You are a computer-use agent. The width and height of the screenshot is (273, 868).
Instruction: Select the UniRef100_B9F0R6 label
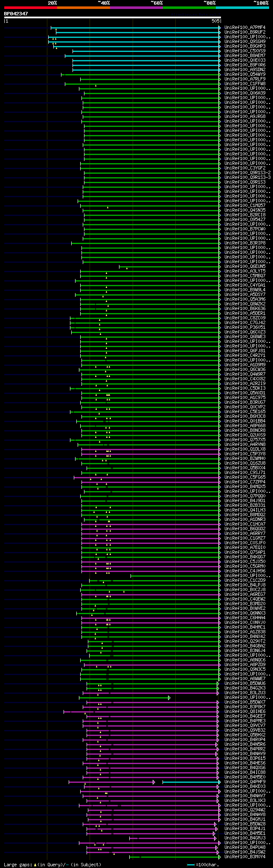click(x=245, y=65)
